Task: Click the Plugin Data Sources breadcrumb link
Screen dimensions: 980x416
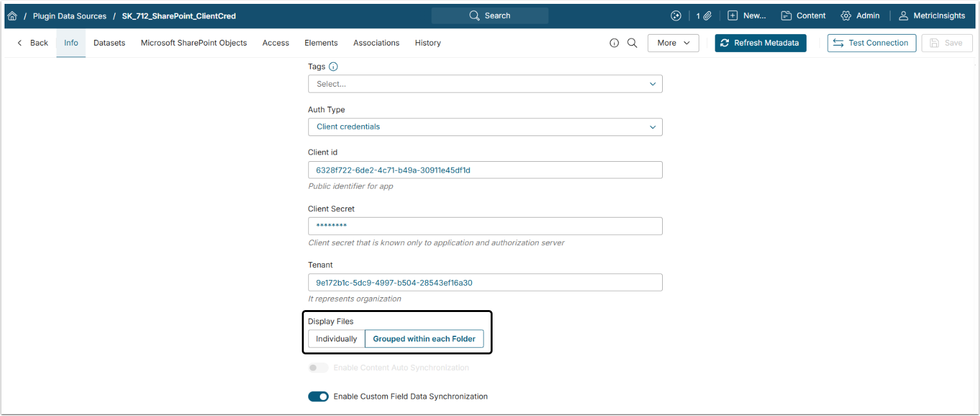Action: pos(69,16)
